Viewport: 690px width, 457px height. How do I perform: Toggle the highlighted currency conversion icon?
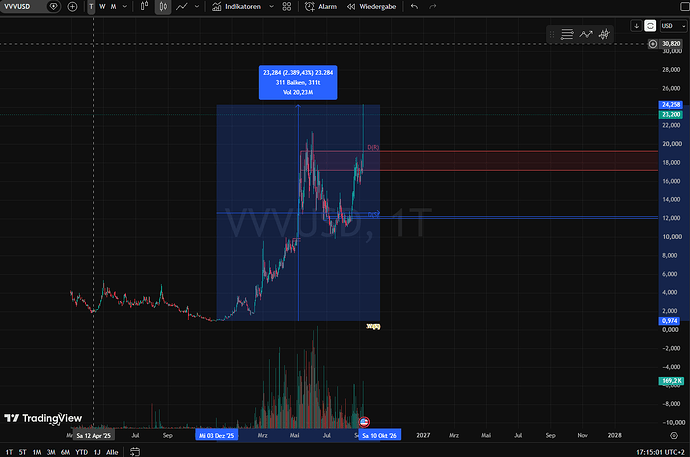click(x=650, y=26)
